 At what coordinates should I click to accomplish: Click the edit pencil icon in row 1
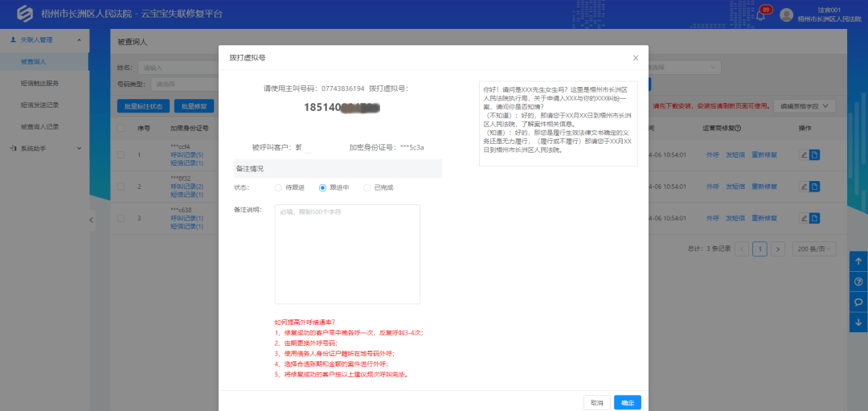(804, 154)
